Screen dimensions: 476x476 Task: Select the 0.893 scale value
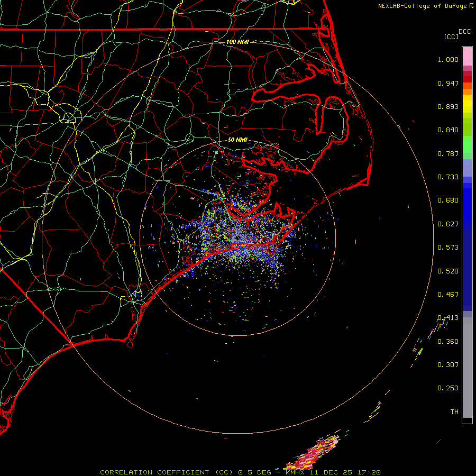448,106
